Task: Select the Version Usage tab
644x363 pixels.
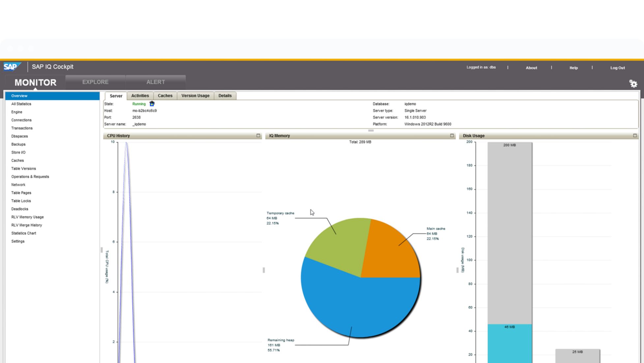Action: [x=195, y=96]
